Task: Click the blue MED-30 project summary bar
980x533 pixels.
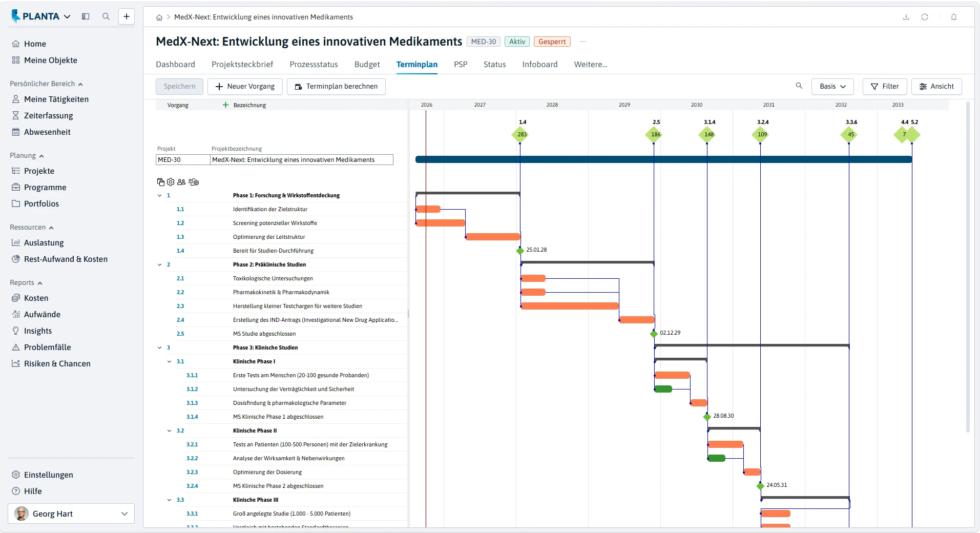Action: tap(663, 159)
